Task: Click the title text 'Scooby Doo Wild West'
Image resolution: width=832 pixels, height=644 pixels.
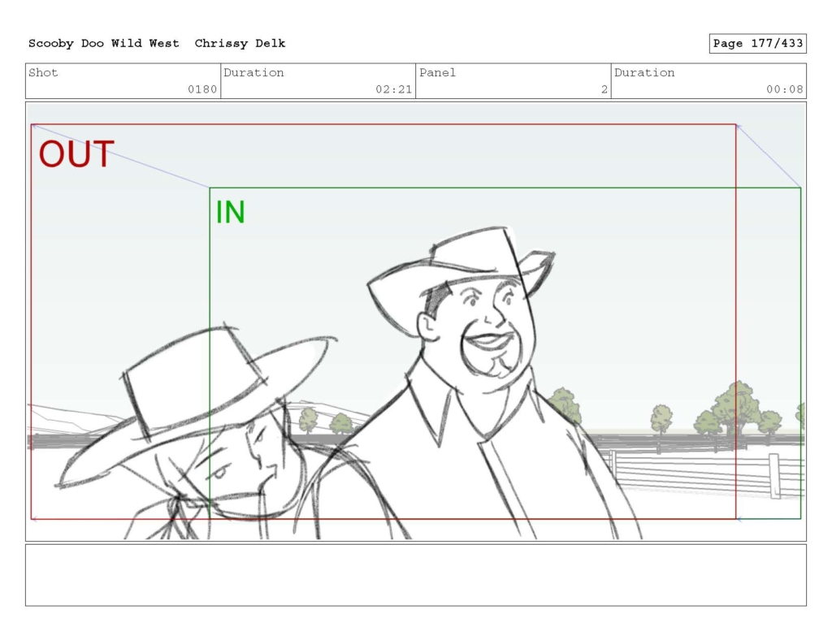Action: click(103, 44)
